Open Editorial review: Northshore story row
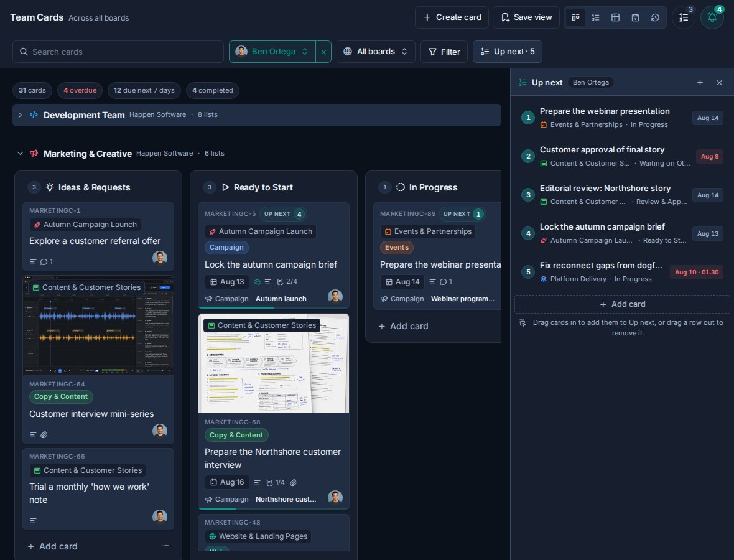Viewport: 734px width, 560px height. [x=622, y=195]
